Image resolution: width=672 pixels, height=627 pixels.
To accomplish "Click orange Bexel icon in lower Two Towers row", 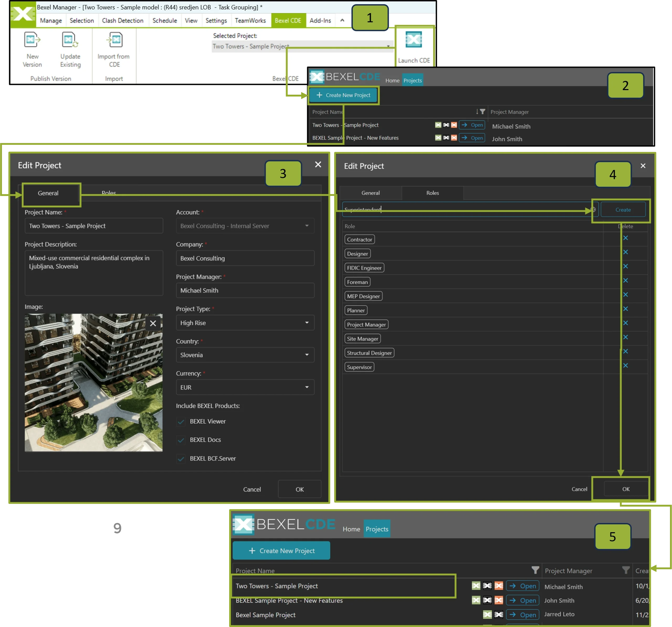I will click(x=498, y=586).
